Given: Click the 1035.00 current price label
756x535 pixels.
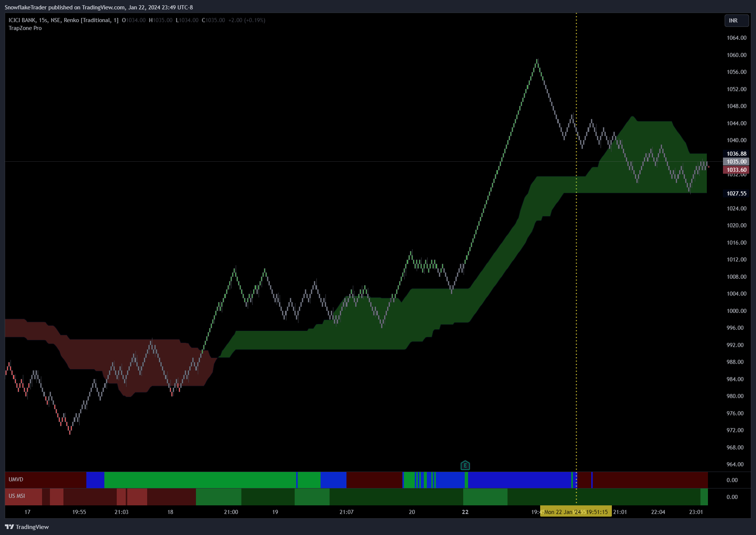Looking at the screenshot, I should click(x=736, y=162).
